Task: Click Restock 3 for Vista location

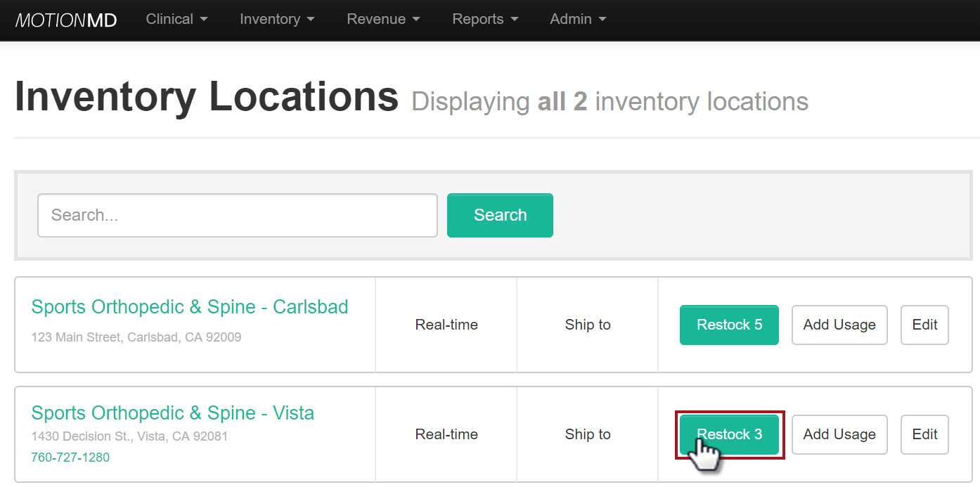Action: coord(729,434)
